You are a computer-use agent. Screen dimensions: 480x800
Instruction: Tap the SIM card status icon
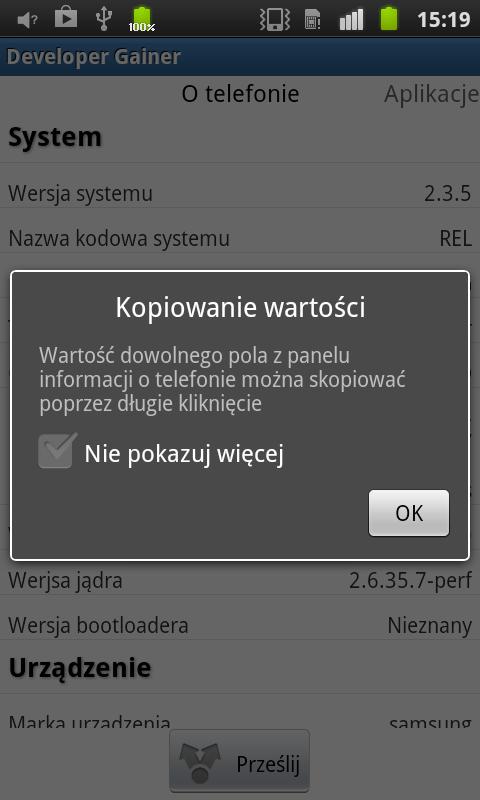point(313,19)
